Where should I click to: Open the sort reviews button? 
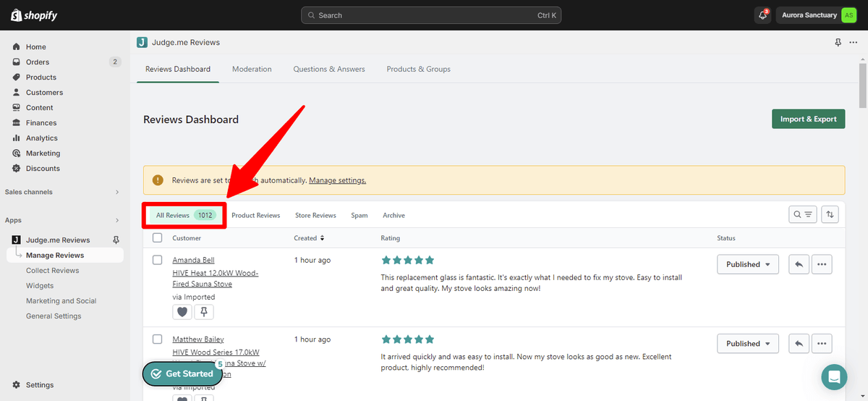point(830,214)
